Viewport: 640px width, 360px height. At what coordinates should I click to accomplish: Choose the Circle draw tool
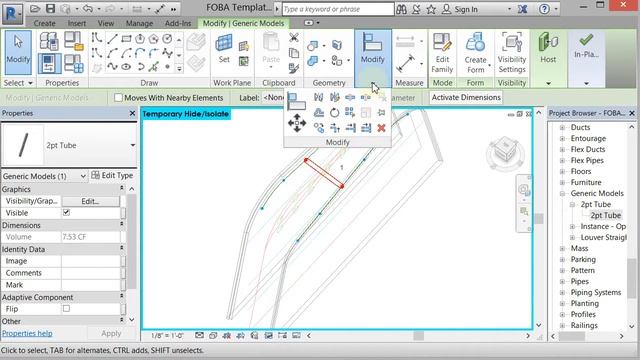coord(167,39)
